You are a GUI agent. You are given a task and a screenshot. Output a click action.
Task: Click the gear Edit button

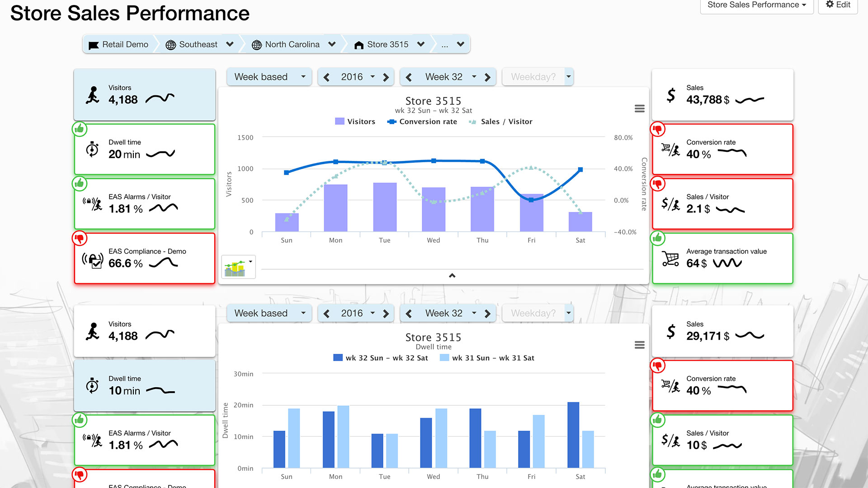point(838,5)
